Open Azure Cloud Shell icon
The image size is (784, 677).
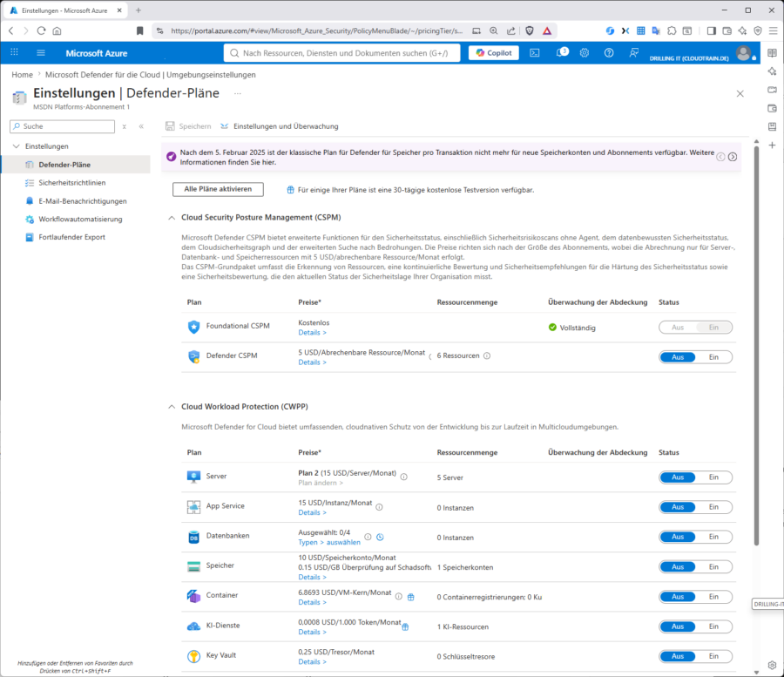535,53
